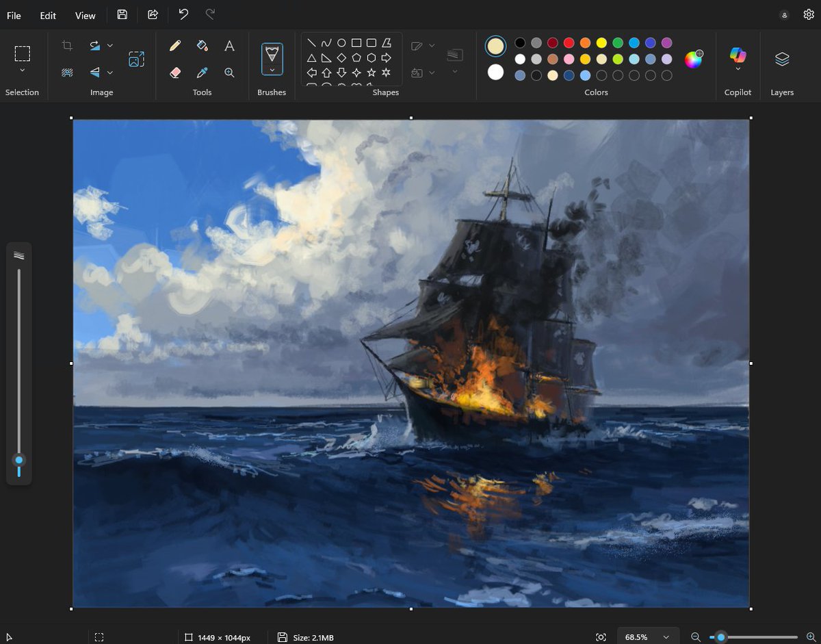Select the Magnifier tool

229,73
